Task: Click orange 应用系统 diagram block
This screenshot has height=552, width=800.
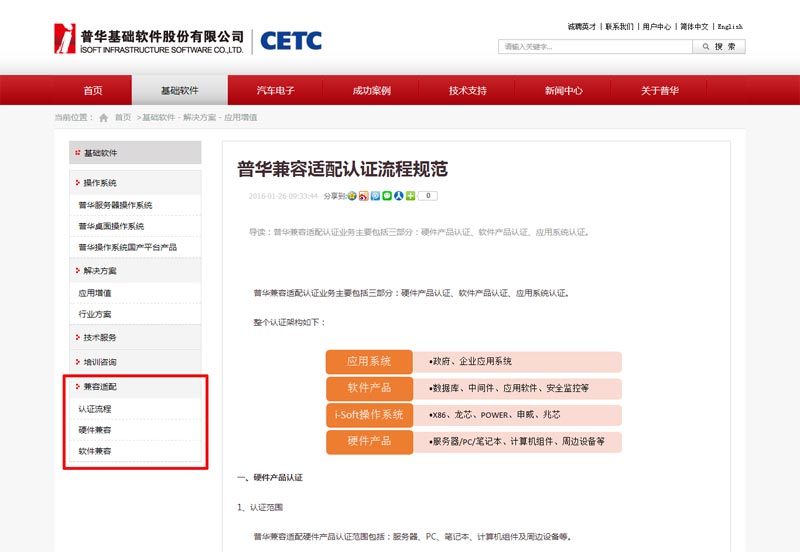Action: [369, 361]
